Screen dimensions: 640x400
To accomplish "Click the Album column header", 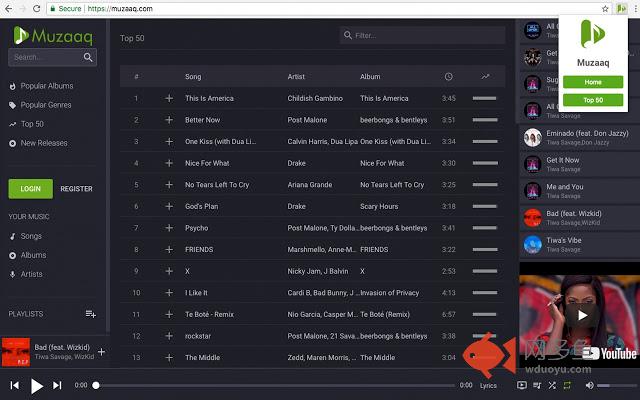I will coord(370,77).
